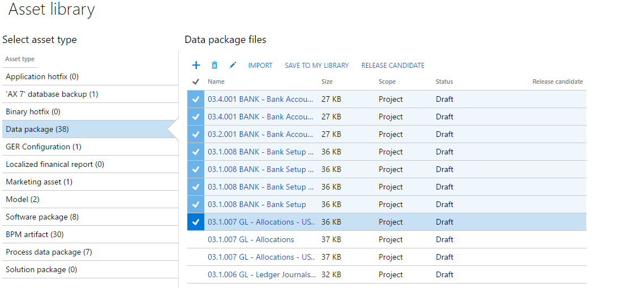Toggle the select-all checkmark in the header
This screenshot has width=644, height=288.
[196, 81]
